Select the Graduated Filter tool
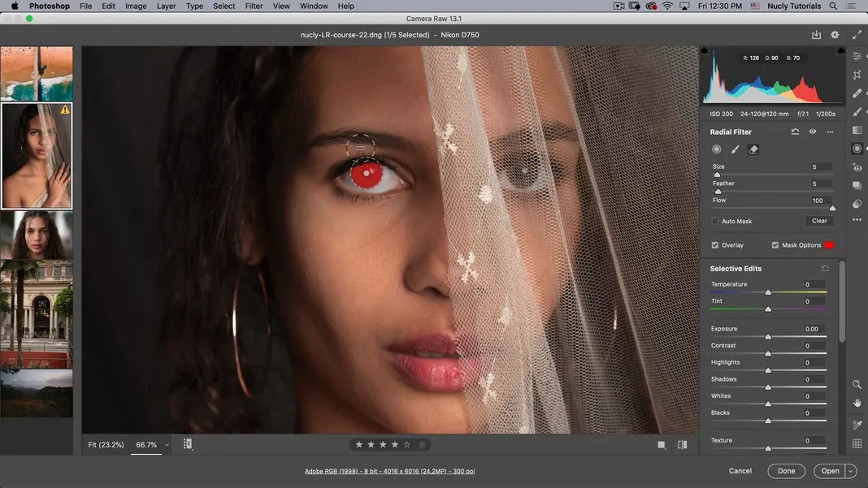 click(x=857, y=130)
